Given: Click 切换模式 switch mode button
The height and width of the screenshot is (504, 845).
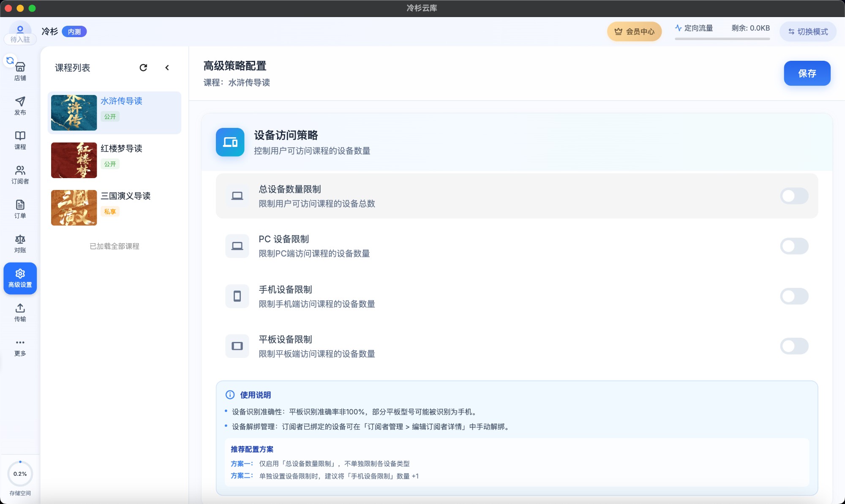Looking at the screenshot, I should coord(808,32).
